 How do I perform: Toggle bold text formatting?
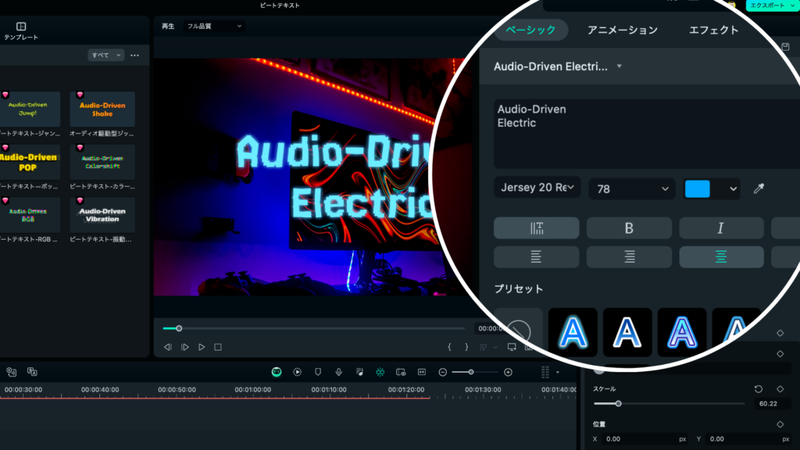[x=629, y=228]
